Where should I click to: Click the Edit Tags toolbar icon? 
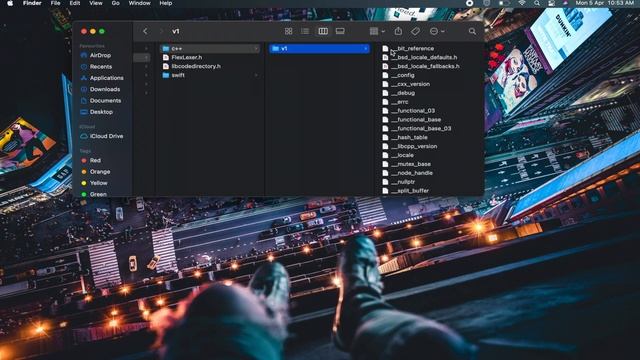[416, 31]
